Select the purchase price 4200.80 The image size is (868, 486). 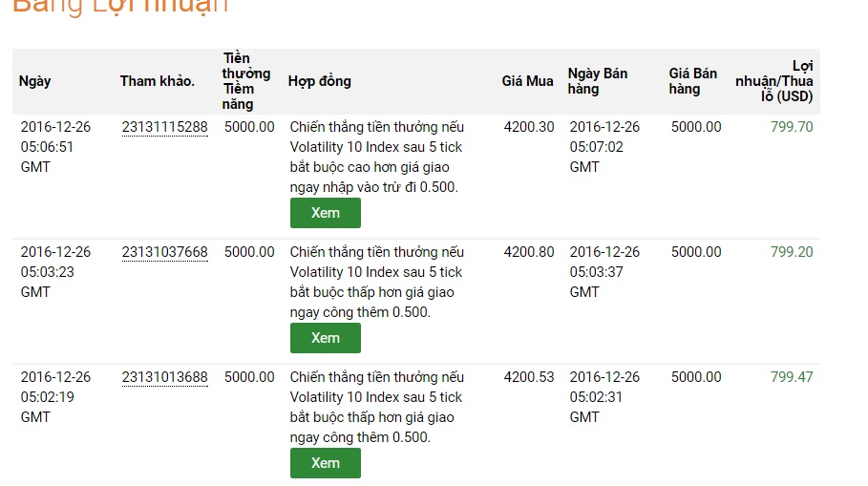(529, 252)
